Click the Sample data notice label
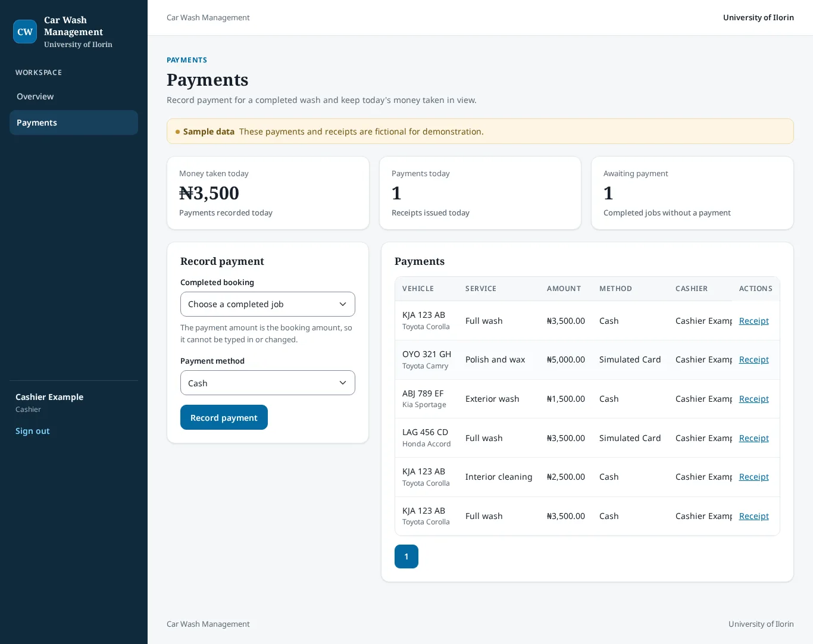This screenshot has height=644, width=813. pos(209,132)
